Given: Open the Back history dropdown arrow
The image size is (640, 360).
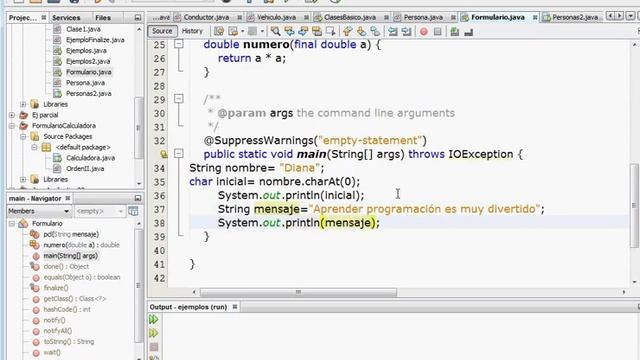Looking at the screenshot, I should tap(242, 31).
